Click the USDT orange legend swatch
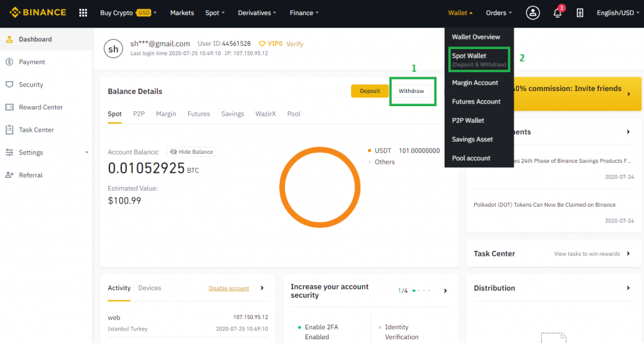The image size is (644, 343). [x=369, y=151]
